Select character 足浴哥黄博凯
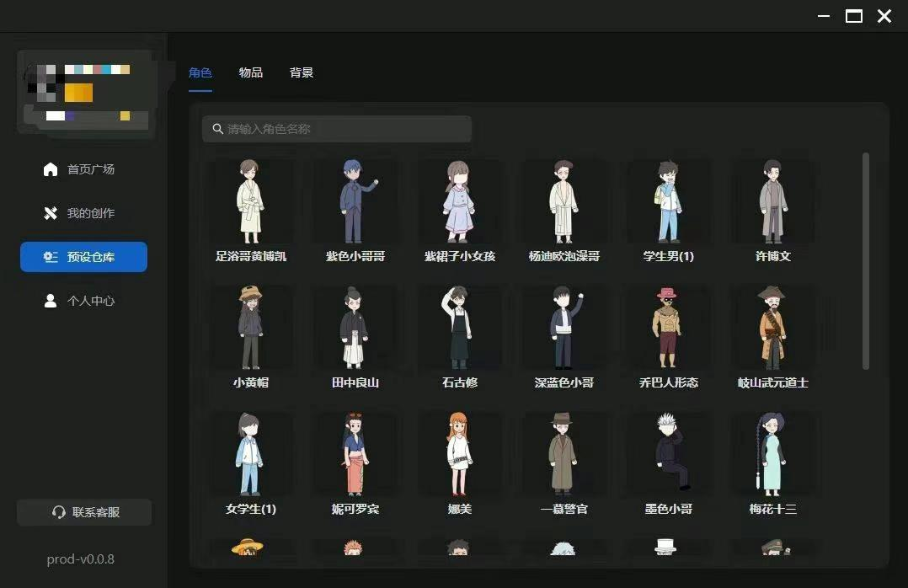 [251, 211]
